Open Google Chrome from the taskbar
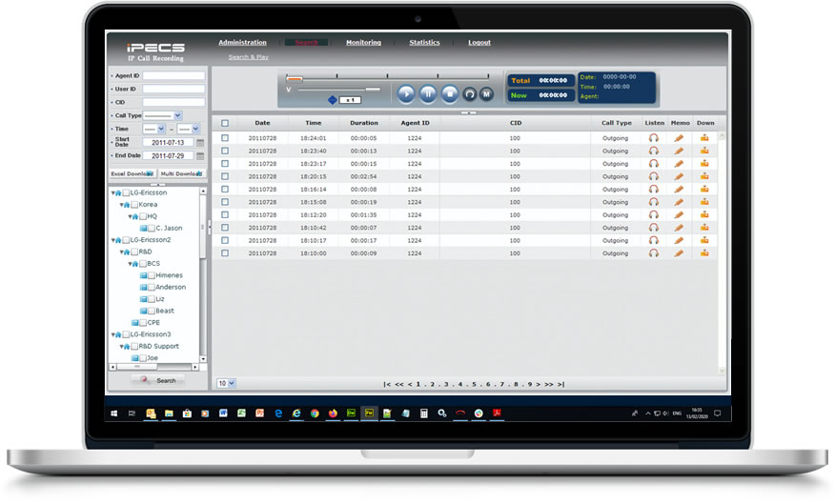Viewport: 835px width, 504px height. click(315, 413)
